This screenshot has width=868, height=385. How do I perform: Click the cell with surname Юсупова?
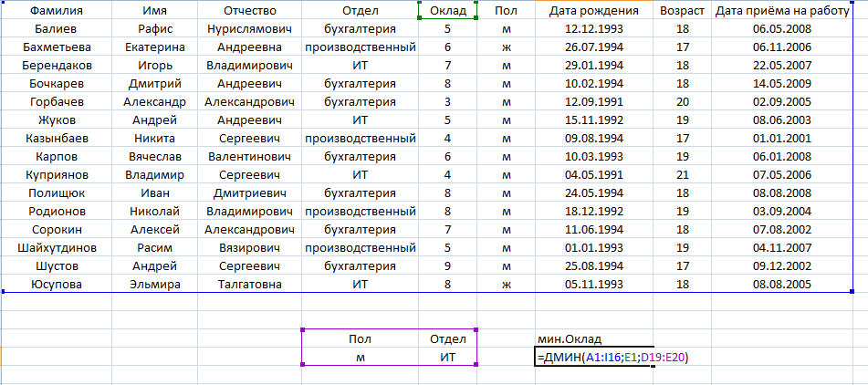[56, 285]
